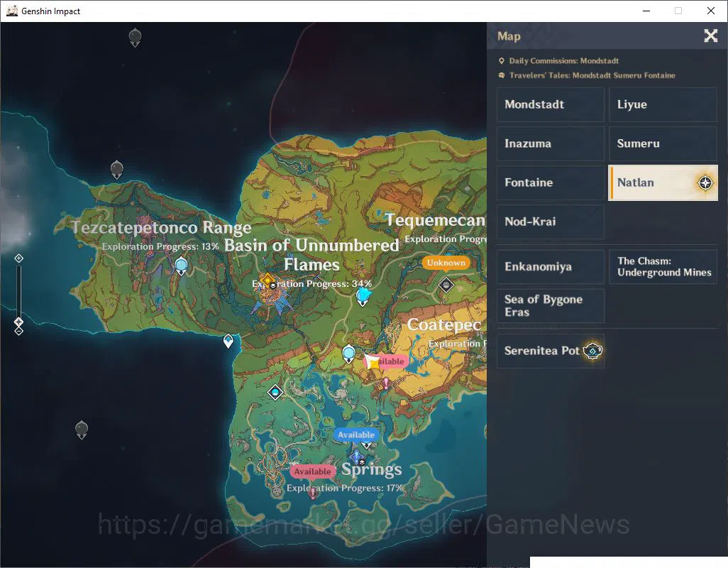Select the teleport waypoint on the western coastline
Viewport: 728px width, 568px height.
pyautogui.click(x=228, y=341)
